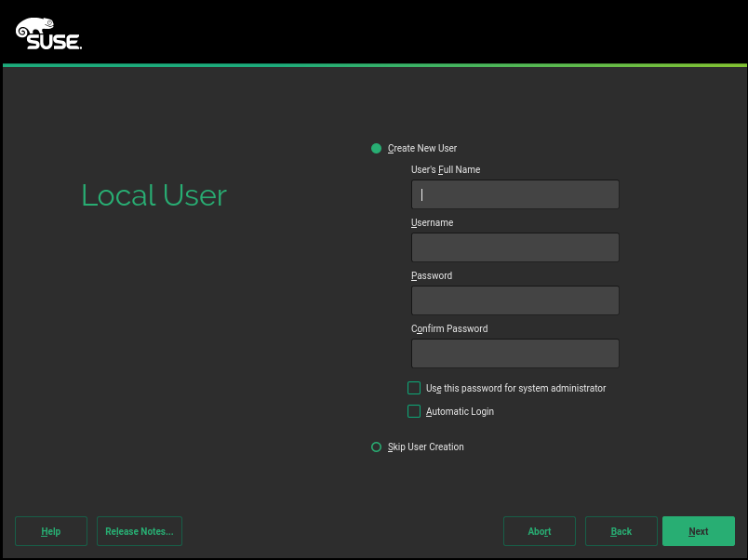The image size is (748, 560).
Task: Click the Username input field
Action: [514, 247]
